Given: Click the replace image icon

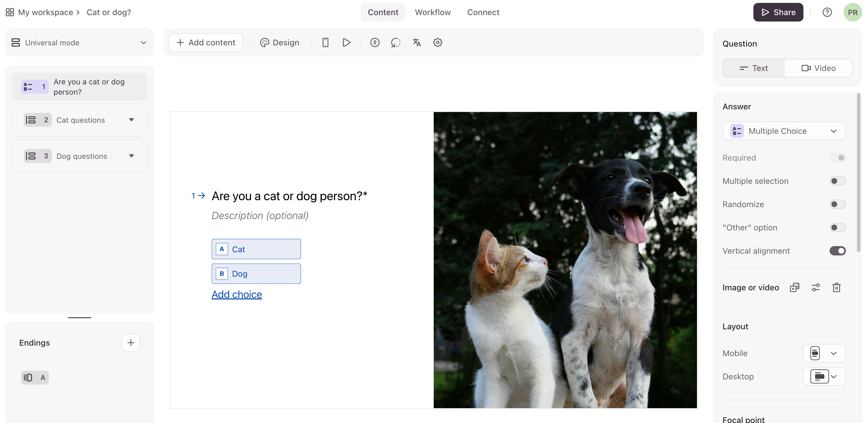Looking at the screenshot, I should 794,287.
